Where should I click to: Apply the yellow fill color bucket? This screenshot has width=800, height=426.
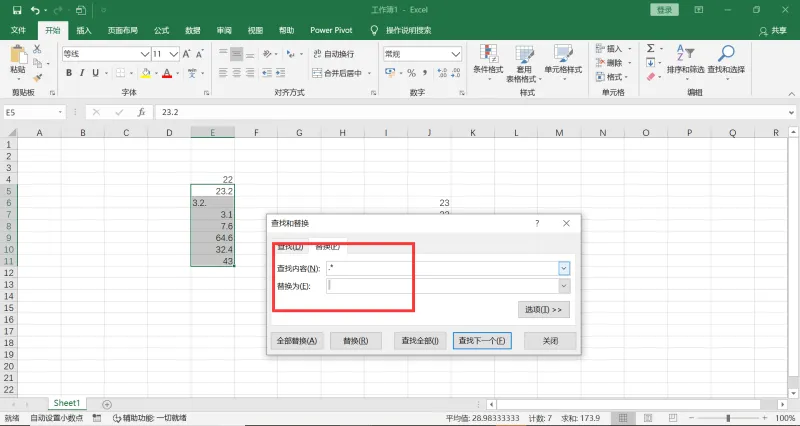point(146,73)
